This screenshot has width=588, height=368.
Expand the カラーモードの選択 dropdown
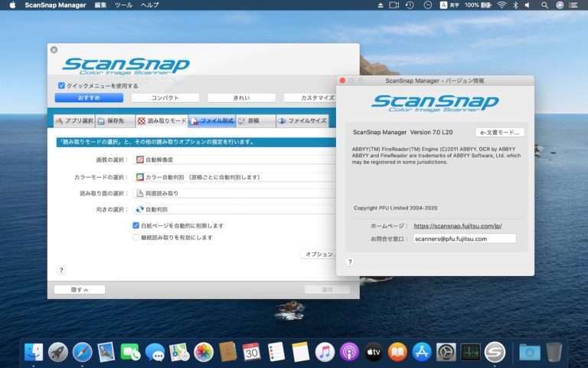click(234, 177)
